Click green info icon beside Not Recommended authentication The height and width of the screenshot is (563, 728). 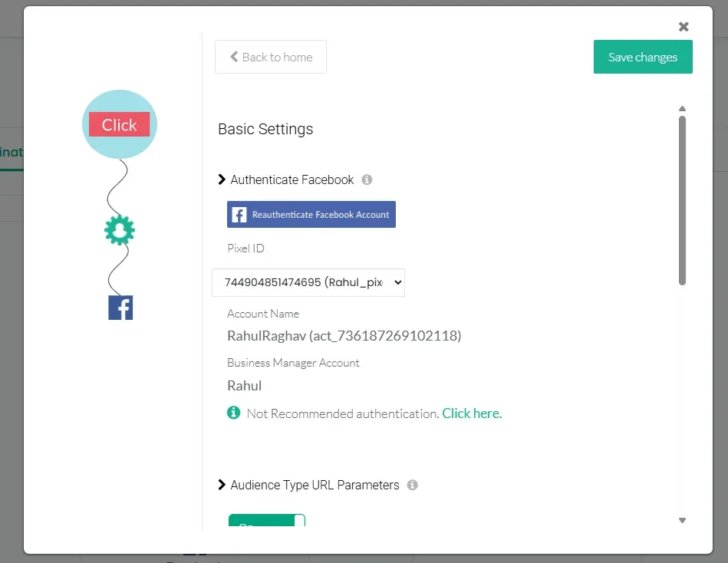[x=233, y=412]
